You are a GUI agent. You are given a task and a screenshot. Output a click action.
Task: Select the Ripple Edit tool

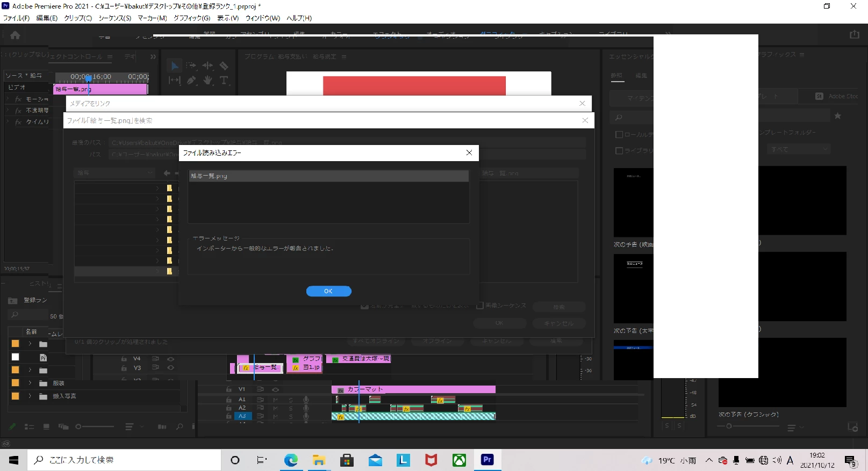coord(207,66)
